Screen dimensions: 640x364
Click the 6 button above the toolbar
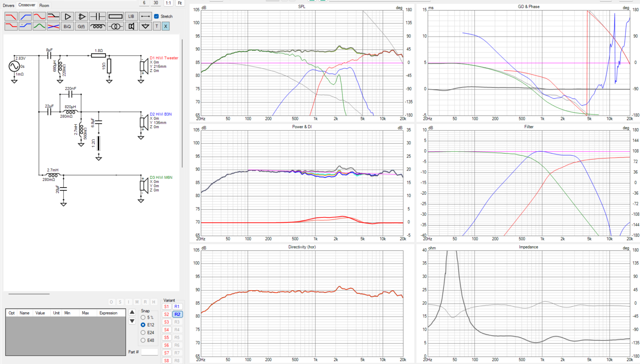point(144,3)
